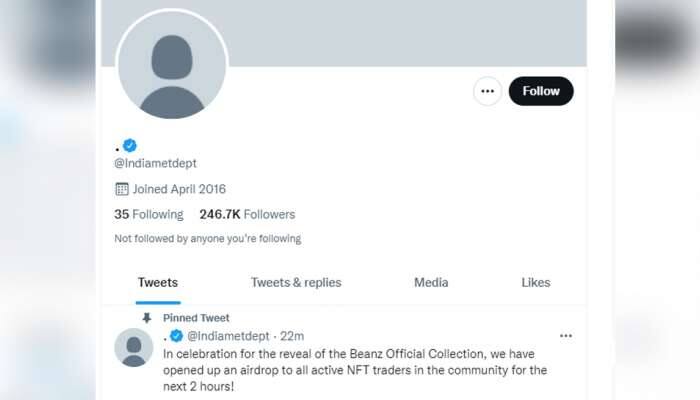This screenshot has height=400, width=700.
Task: Open the Media tab
Action: pyautogui.click(x=431, y=283)
